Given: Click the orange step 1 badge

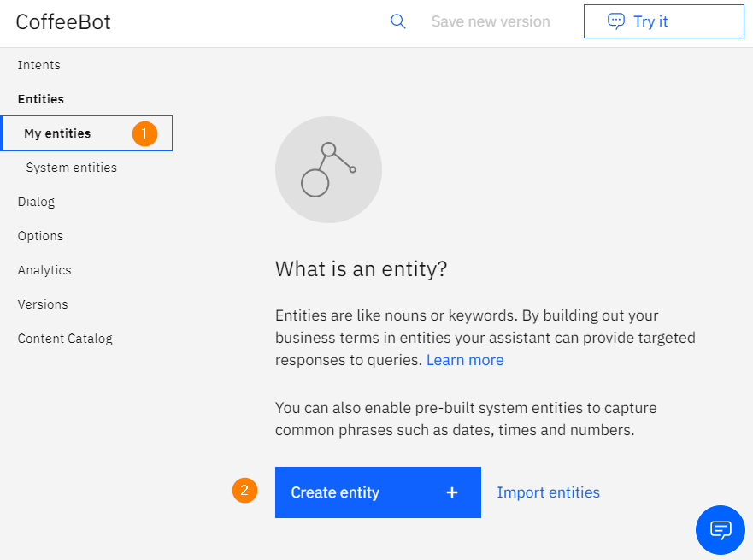Looking at the screenshot, I should (x=144, y=133).
